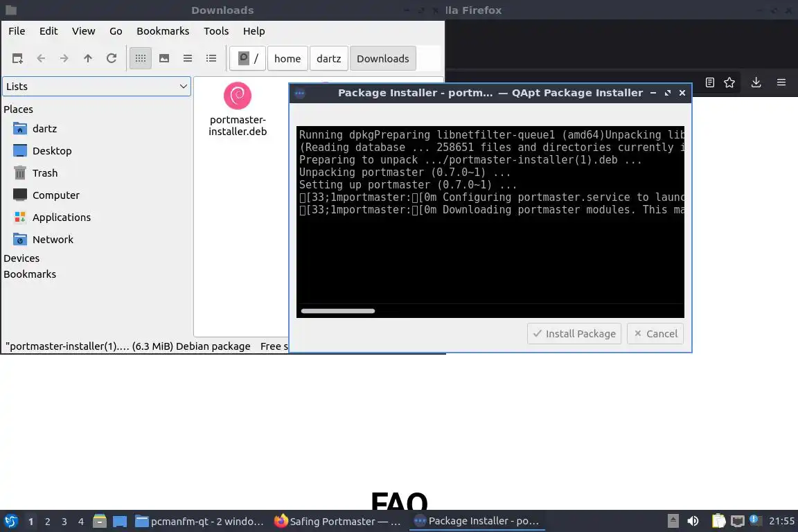This screenshot has height=532, width=798.
Task: Click the 21:55 panel clock
Action: 781,522
